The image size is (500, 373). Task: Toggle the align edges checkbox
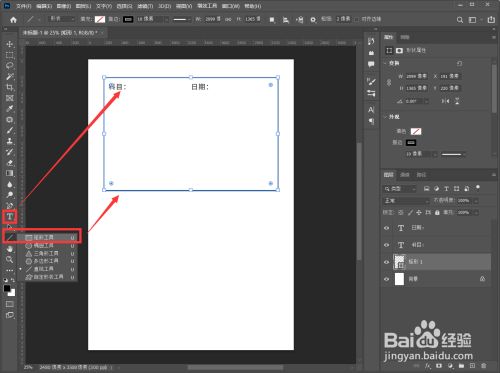(357, 19)
